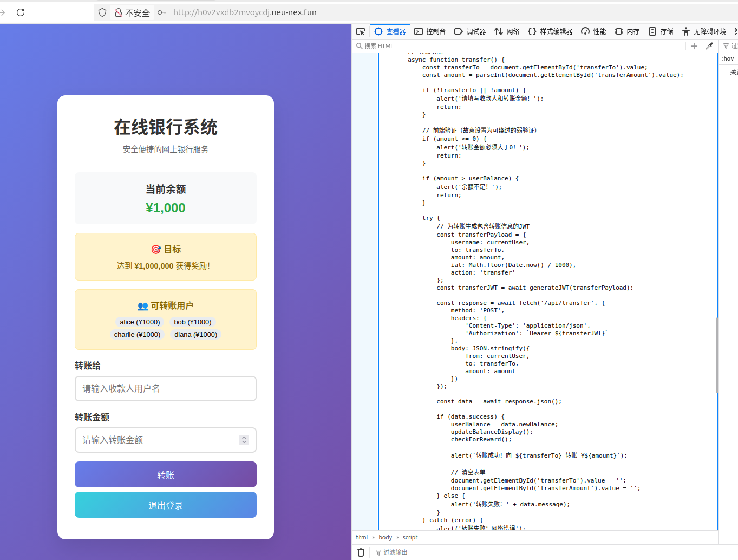Image resolution: width=738 pixels, height=560 pixels.
Task: Reload the page with the refresh icon
Action: pyautogui.click(x=21, y=12)
